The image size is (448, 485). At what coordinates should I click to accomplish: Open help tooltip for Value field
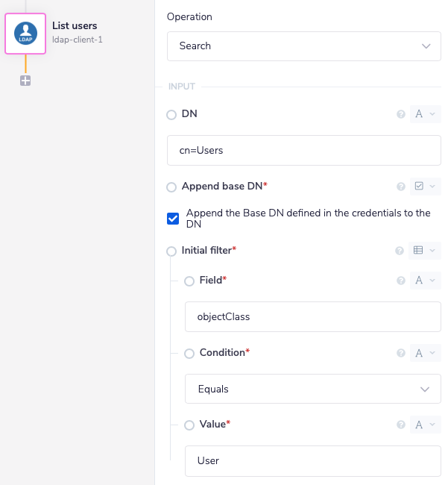(x=401, y=425)
